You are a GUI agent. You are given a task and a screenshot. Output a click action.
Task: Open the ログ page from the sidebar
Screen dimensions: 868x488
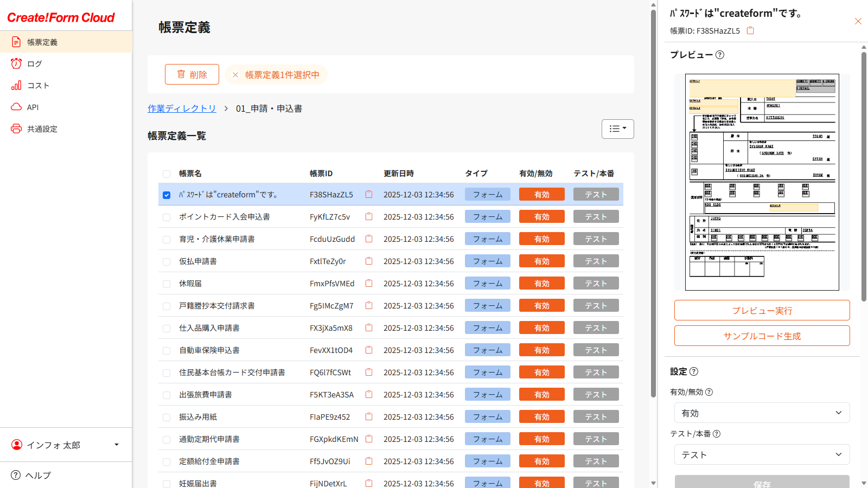pos(34,64)
